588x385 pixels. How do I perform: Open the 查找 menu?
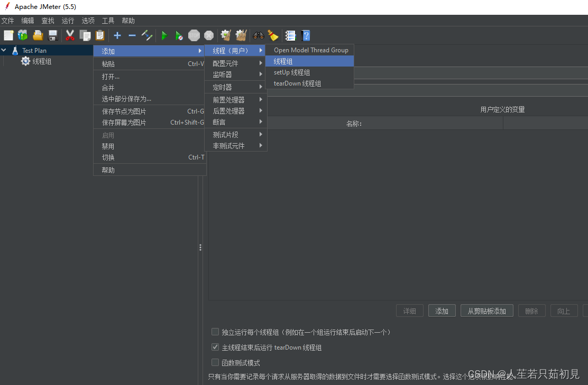coord(48,21)
